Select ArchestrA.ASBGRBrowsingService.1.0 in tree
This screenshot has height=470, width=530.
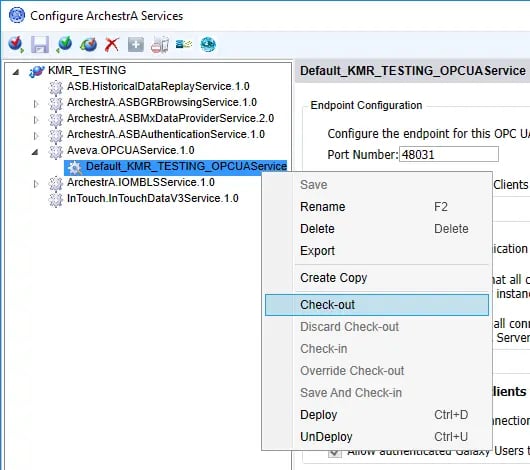coord(162,102)
